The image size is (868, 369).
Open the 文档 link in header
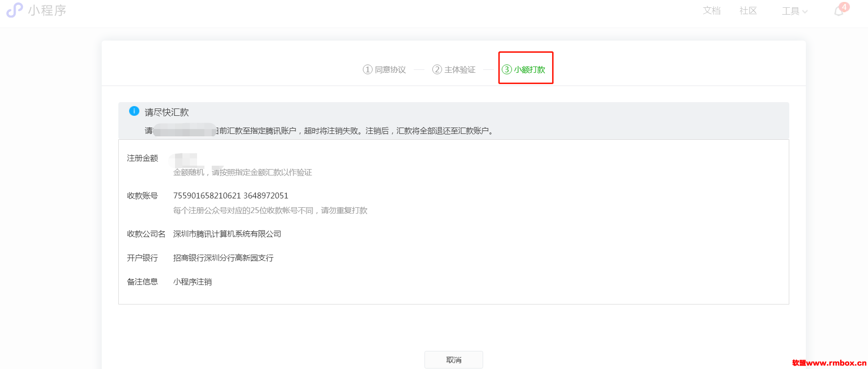(x=712, y=11)
